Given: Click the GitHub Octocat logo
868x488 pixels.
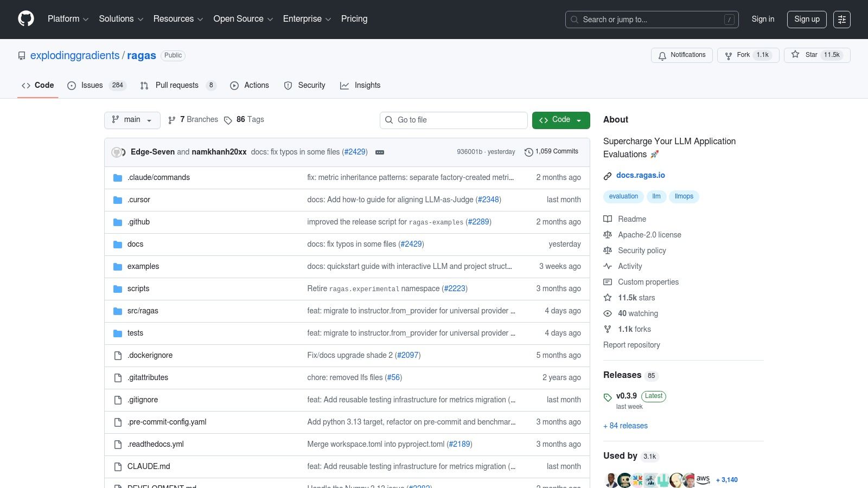Looking at the screenshot, I should pyautogui.click(x=26, y=19).
